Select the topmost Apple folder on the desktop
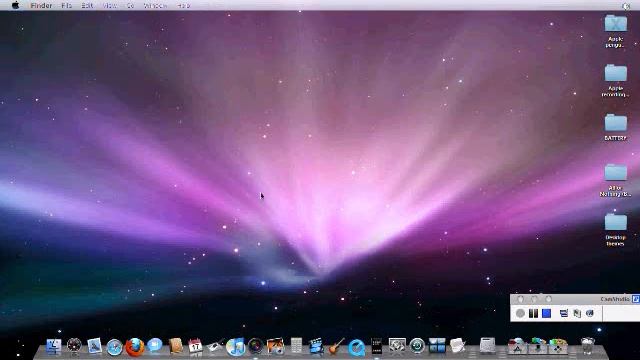This screenshot has width=640, height=360. (616, 31)
